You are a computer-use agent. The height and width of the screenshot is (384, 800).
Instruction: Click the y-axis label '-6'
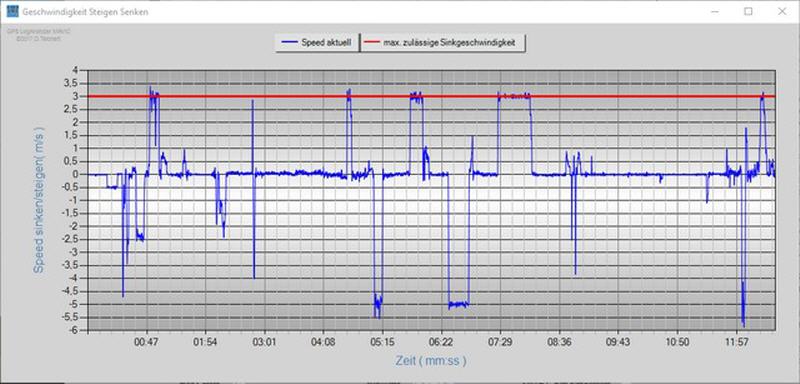click(x=73, y=330)
